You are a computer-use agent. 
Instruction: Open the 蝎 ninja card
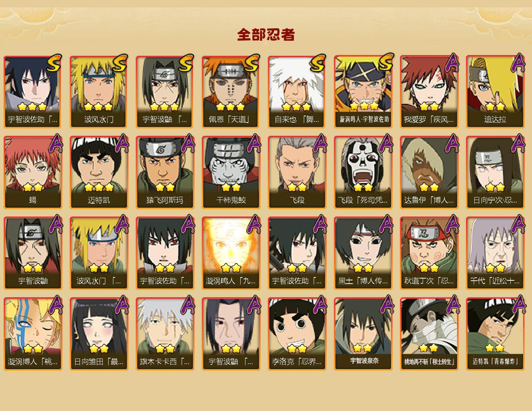pos(33,172)
